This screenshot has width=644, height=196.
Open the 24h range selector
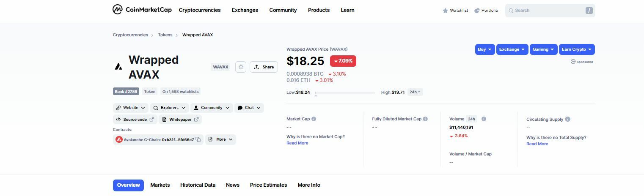[415, 92]
